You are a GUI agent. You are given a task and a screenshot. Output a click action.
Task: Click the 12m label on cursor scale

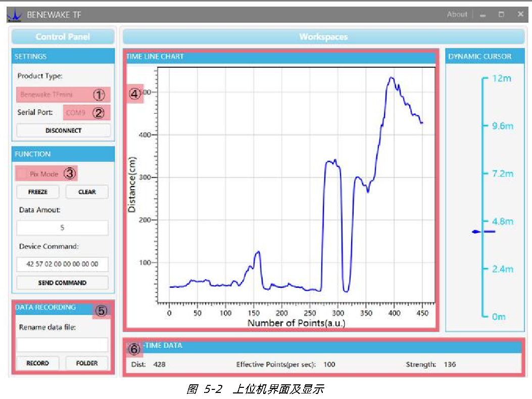[502, 78]
